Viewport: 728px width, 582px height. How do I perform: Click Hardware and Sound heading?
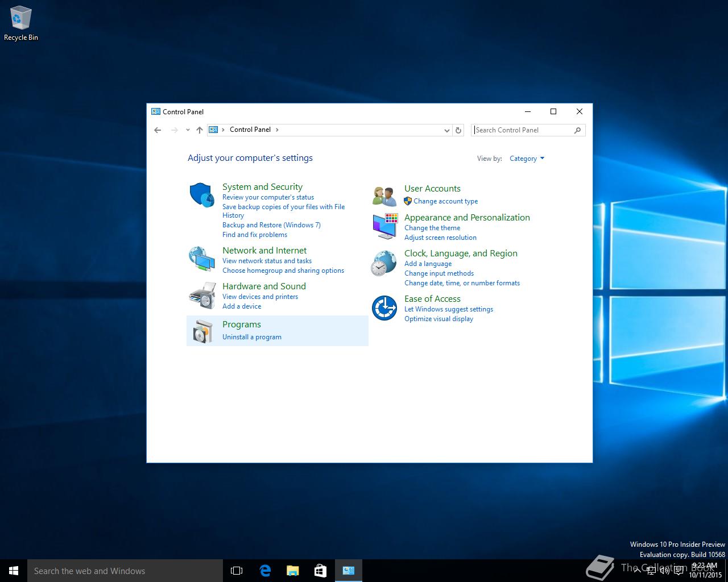pos(264,286)
